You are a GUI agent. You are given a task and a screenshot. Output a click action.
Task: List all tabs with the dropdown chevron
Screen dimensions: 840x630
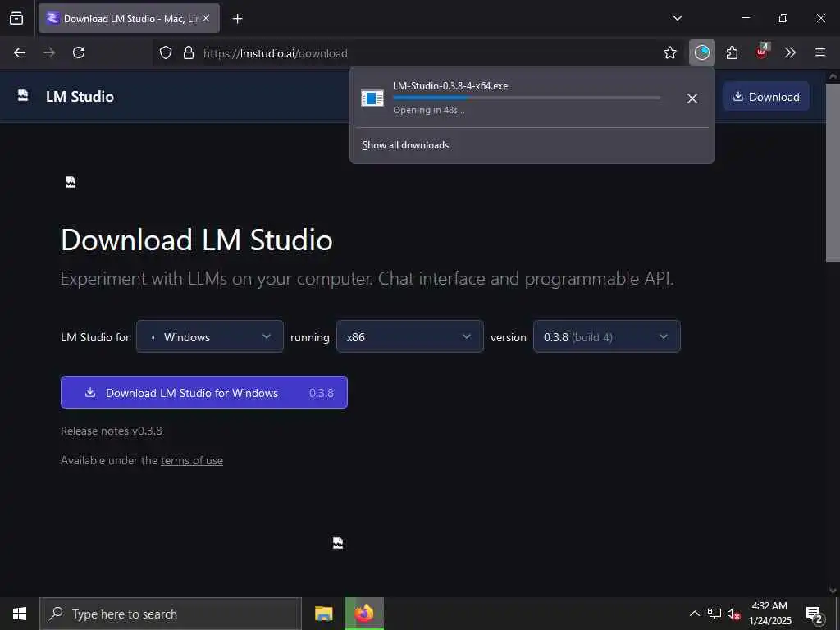coord(677,18)
